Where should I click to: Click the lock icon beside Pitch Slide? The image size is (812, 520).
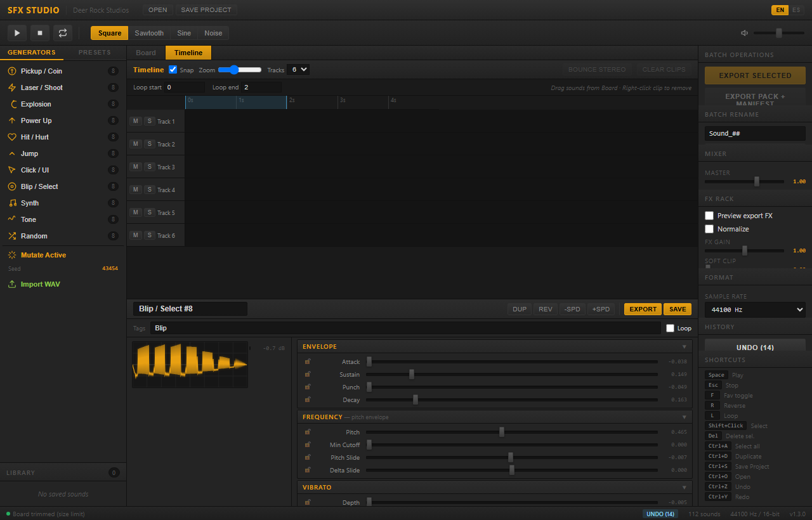tap(308, 457)
